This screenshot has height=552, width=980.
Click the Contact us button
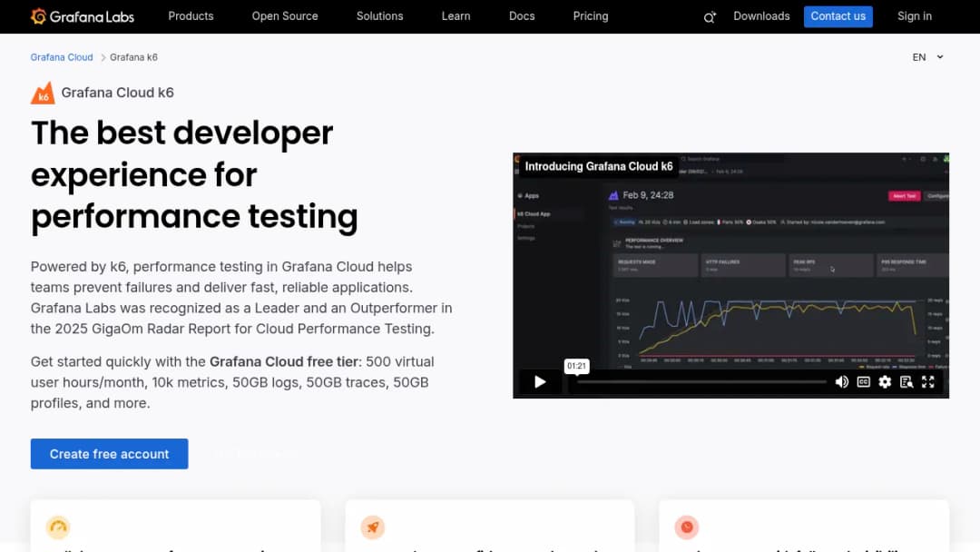tap(838, 16)
